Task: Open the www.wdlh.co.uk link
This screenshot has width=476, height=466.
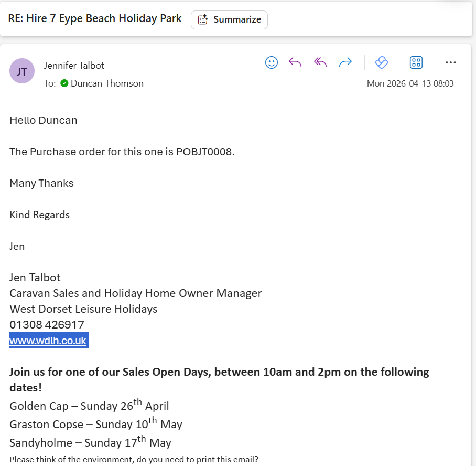Action: [x=48, y=341]
